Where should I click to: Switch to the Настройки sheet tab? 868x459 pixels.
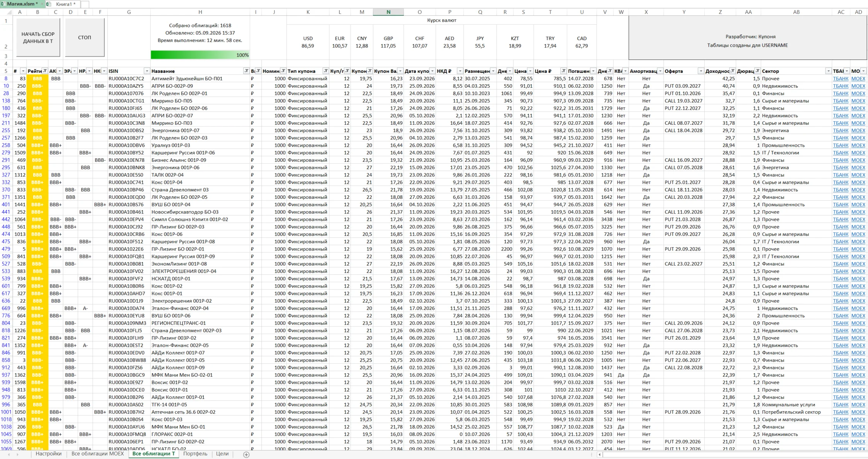point(49,454)
